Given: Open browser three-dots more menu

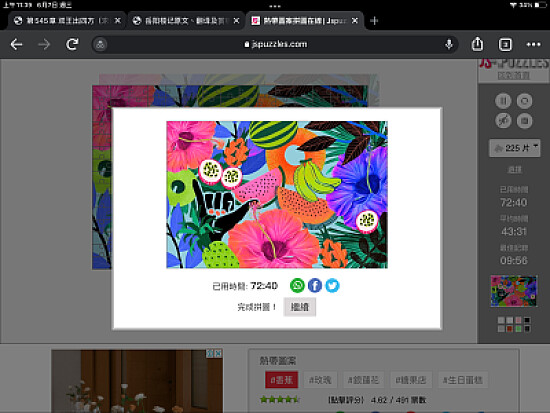Looking at the screenshot, I should [533, 45].
